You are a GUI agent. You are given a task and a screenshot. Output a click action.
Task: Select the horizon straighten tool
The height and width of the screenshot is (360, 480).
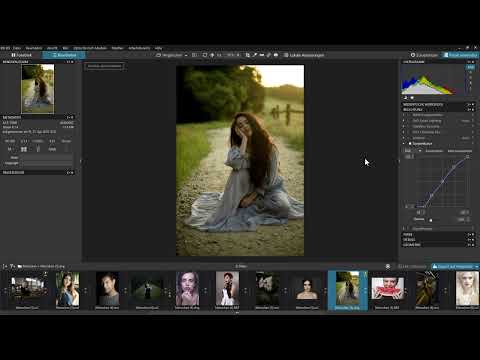[x=262, y=55]
